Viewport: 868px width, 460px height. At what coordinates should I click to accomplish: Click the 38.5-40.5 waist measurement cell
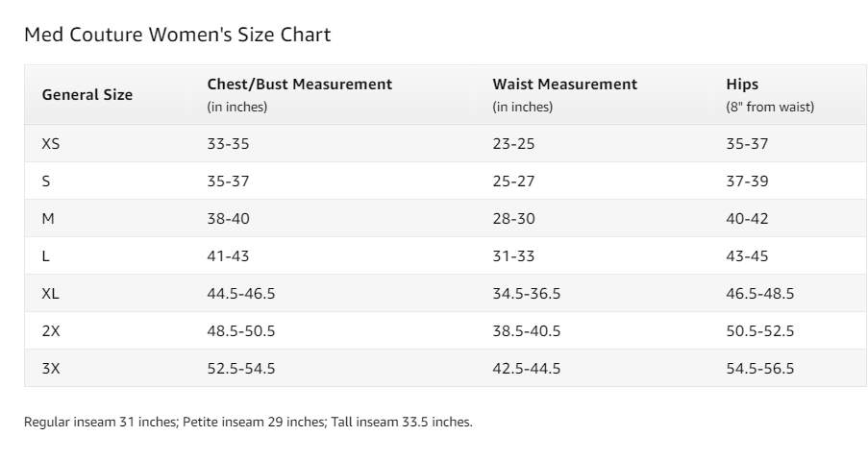pos(526,331)
